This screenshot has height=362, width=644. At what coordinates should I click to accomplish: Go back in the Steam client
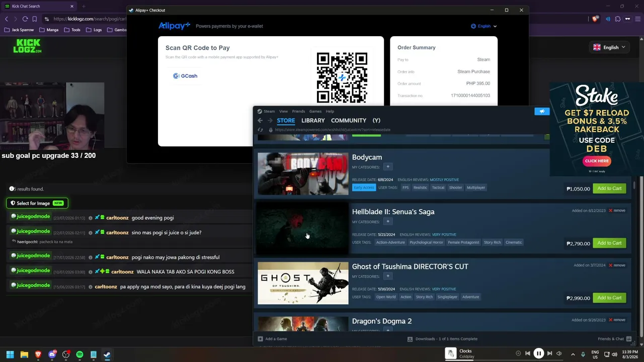[260, 121]
